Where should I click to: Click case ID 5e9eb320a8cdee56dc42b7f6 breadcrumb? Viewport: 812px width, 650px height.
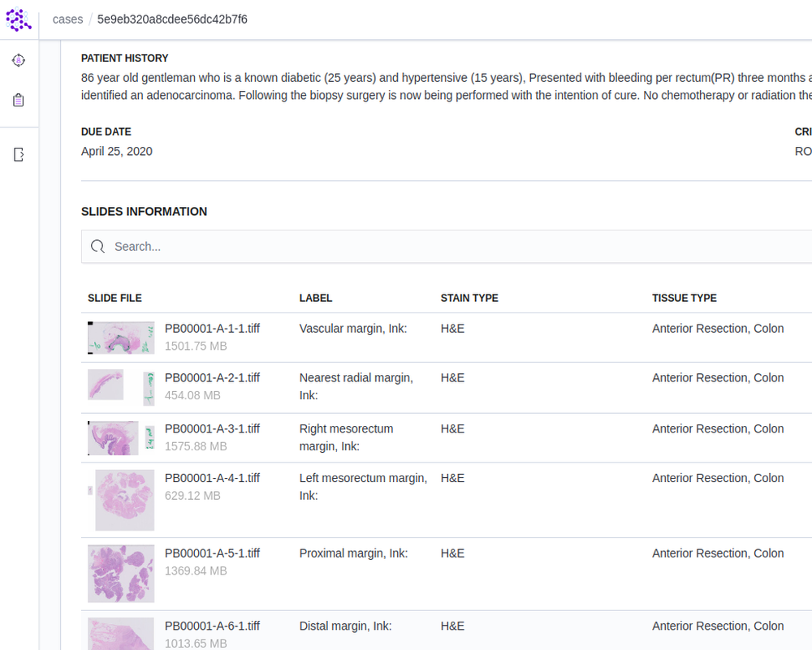[172, 19]
